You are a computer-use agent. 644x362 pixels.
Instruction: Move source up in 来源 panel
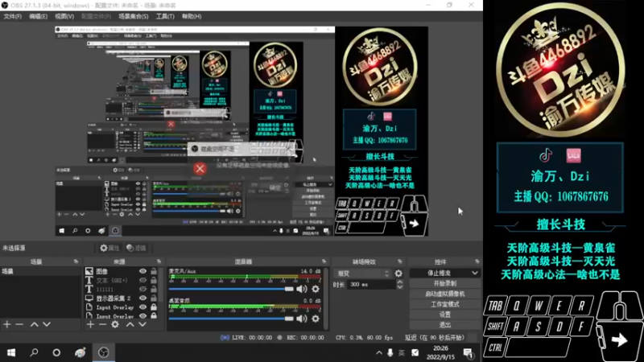coord(130,325)
